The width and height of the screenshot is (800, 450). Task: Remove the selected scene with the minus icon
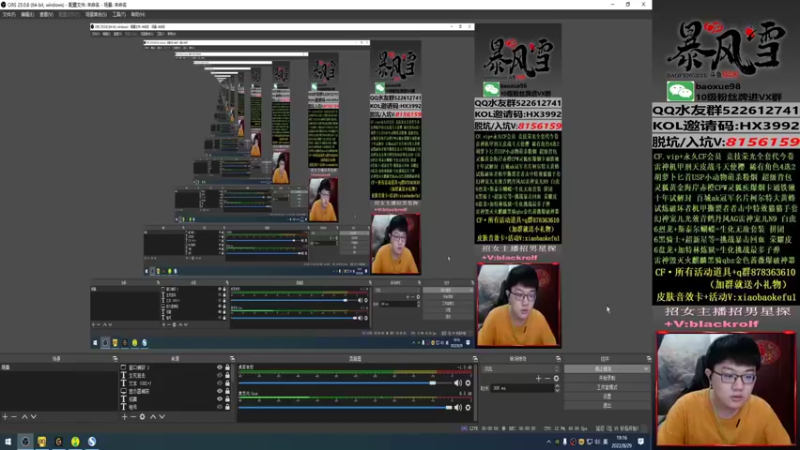click(14, 417)
